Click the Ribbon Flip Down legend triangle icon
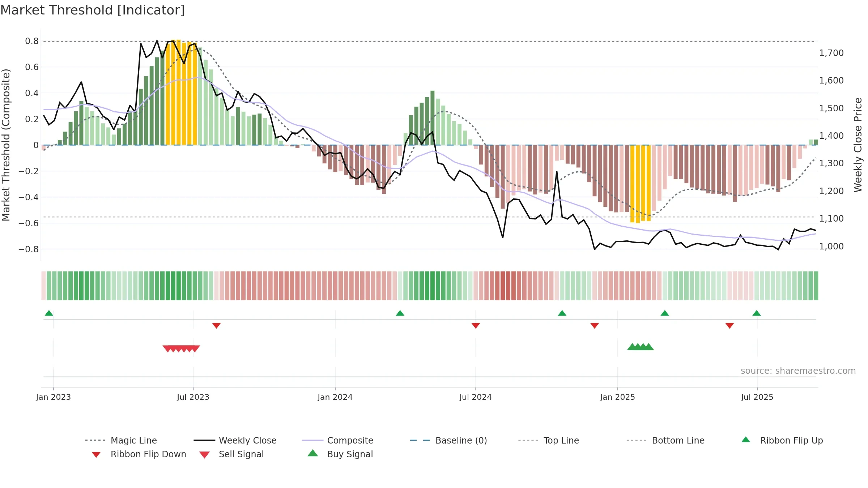 [x=96, y=455]
